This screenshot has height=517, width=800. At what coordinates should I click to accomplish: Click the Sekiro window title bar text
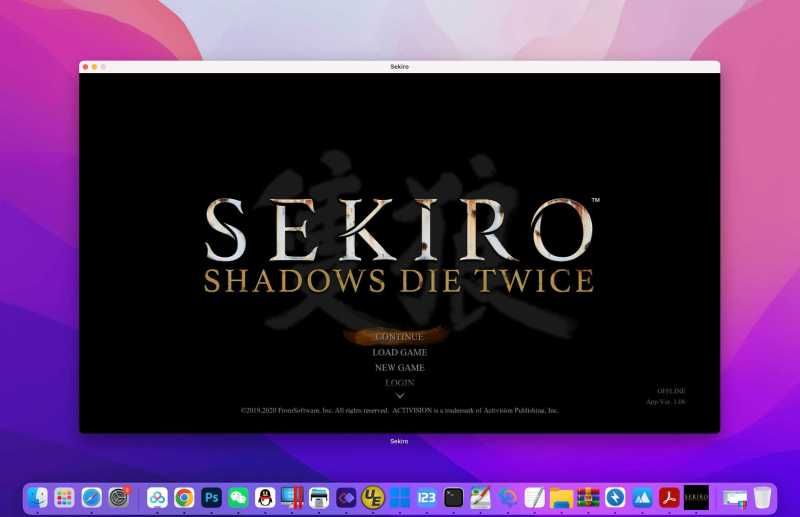point(399,67)
